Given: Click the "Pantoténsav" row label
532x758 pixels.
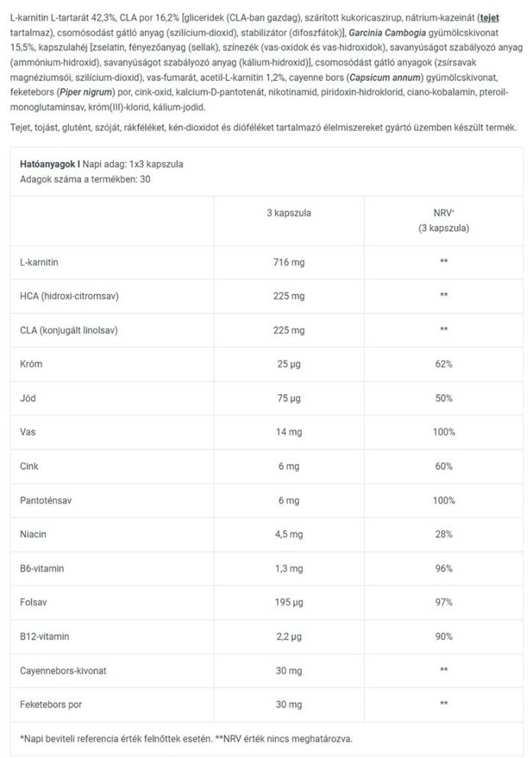Looking at the screenshot, I should click(46, 500).
